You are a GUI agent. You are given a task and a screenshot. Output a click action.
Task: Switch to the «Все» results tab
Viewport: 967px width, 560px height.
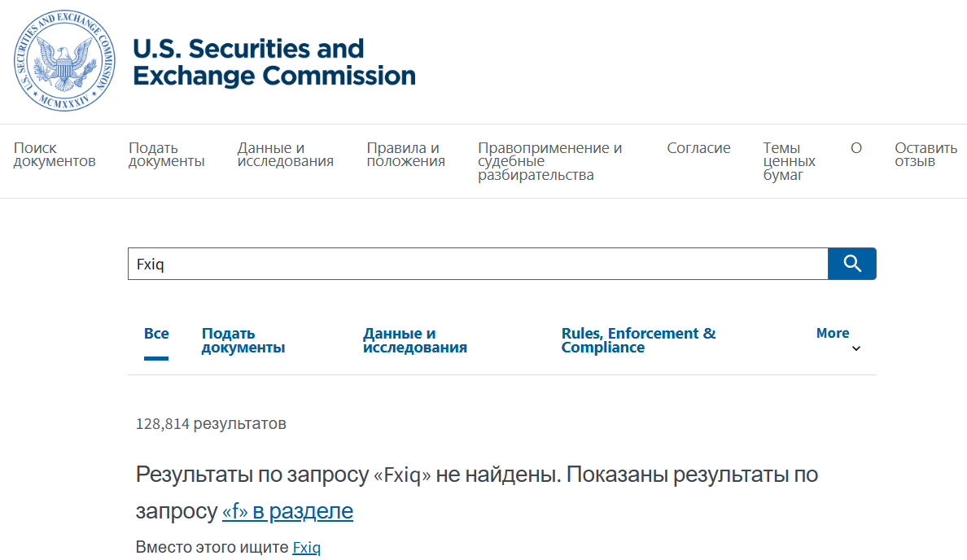[x=156, y=333]
